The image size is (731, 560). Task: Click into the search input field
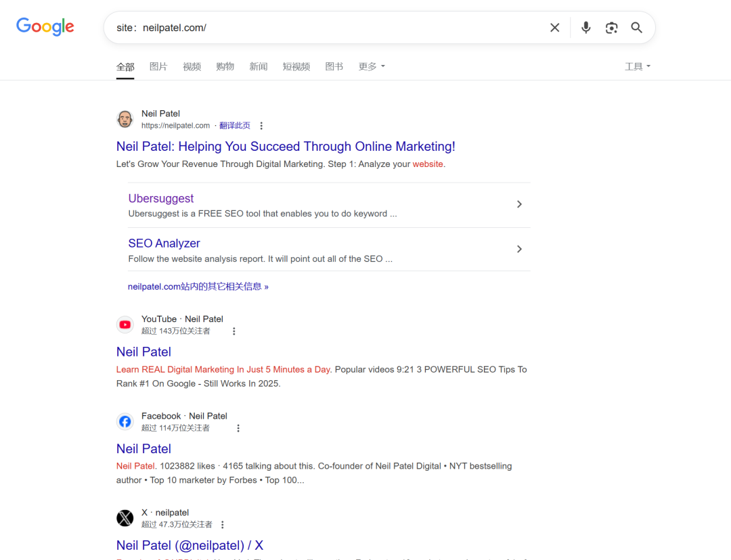point(326,28)
